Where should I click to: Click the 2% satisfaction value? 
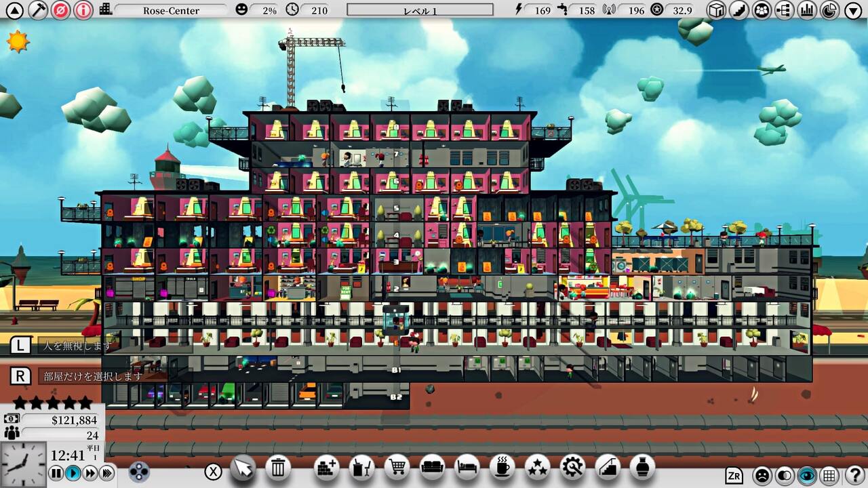pyautogui.click(x=269, y=10)
